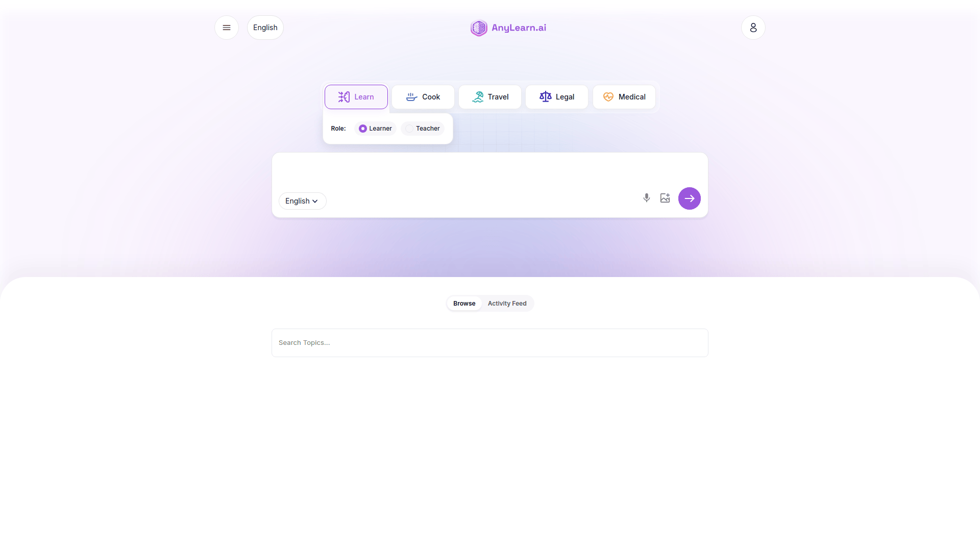Click the Medical category icon
The width and height of the screenshot is (980, 551).
tap(608, 96)
